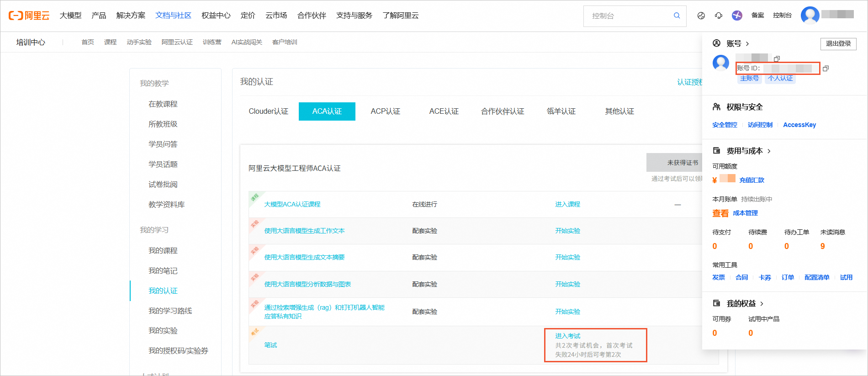The height and width of the screenshot is (376, 868).
Task: Open the 解决方案 top menu
Action: point(131,16)
